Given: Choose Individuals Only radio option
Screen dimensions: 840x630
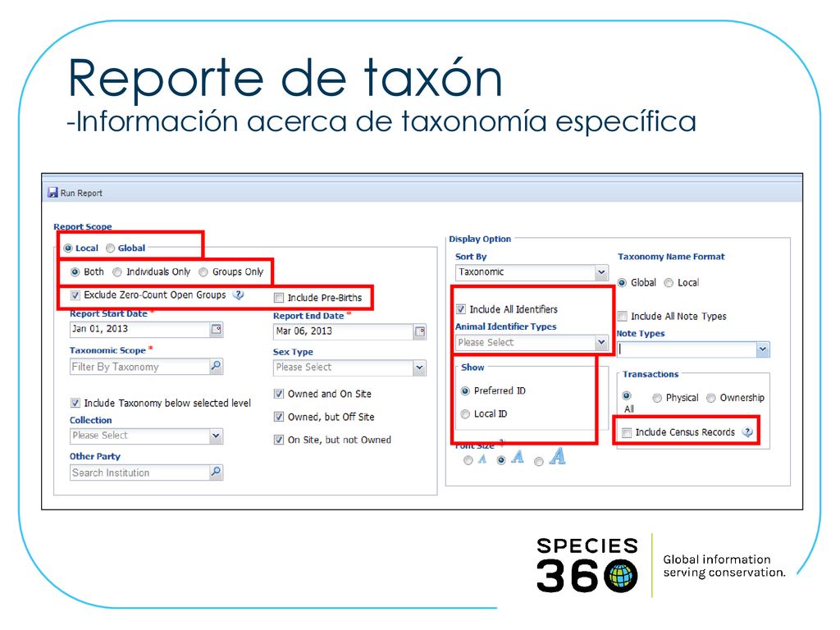Looking at the screenshot, I should click(x=117, y=272).
